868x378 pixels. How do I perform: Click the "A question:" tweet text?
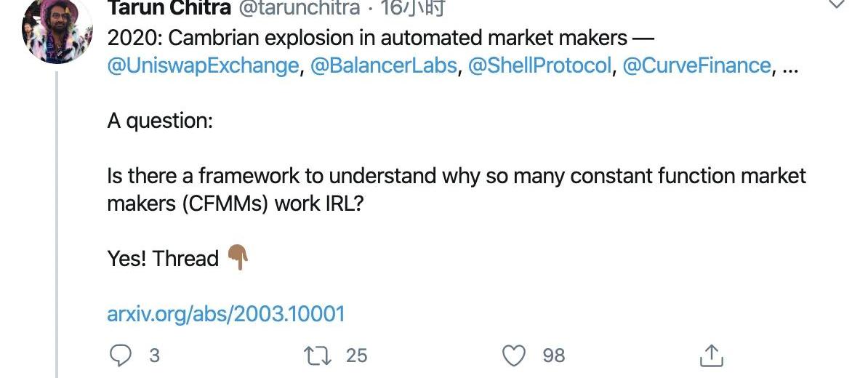tap(160, 121)
